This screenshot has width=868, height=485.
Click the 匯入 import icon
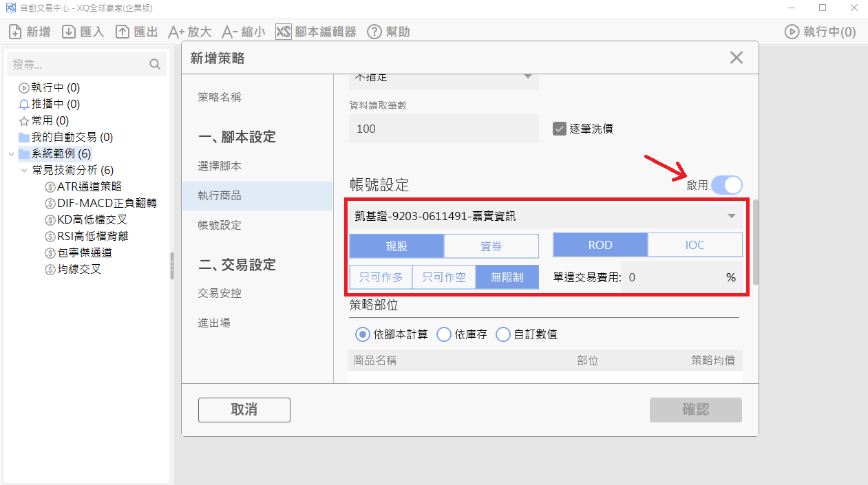point(69,32)
